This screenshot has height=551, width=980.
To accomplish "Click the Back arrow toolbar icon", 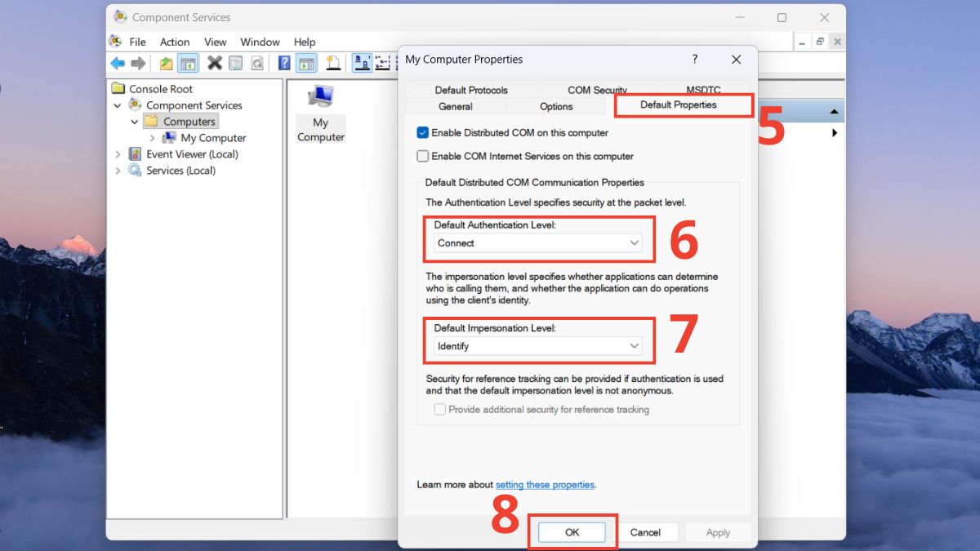I will (x=118, y=64).
